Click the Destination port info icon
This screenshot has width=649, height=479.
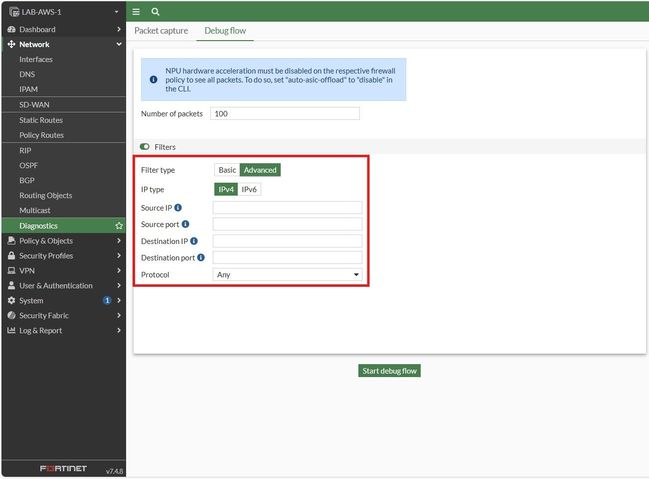(201, 257)
